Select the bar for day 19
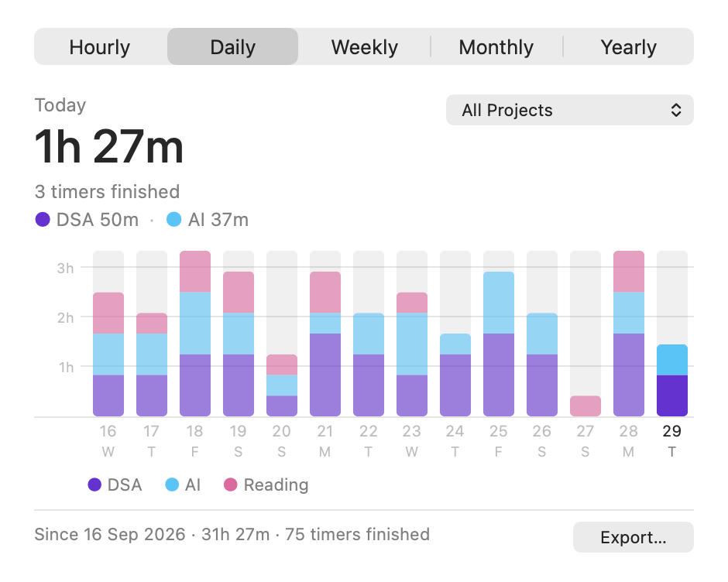This screenshot has height=582, width=728. [x=239, y=344]
